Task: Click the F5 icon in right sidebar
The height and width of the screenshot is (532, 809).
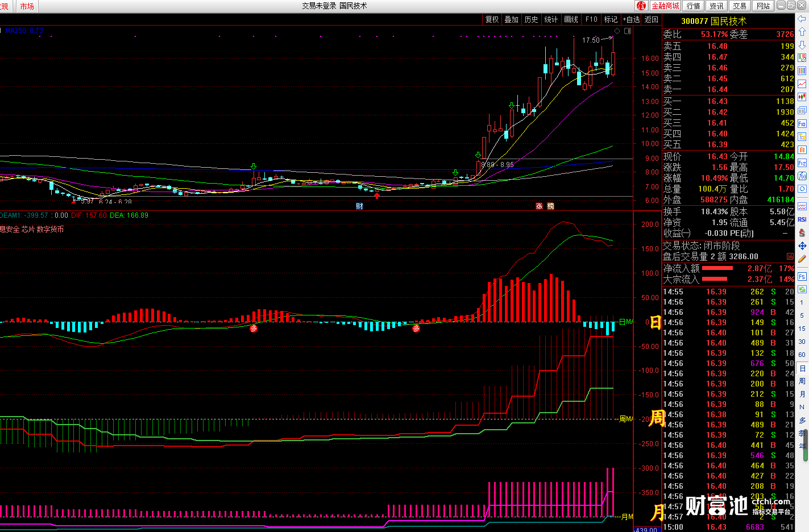Action: [802, 276]
